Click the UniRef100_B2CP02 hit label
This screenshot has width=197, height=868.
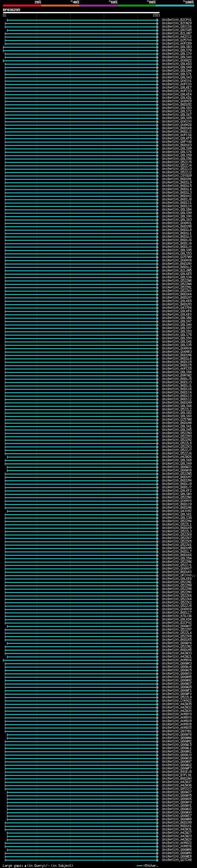(176, 623)
